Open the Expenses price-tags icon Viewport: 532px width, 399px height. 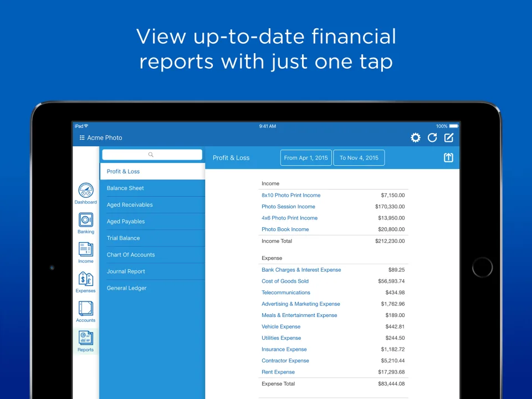click(86, 279)
